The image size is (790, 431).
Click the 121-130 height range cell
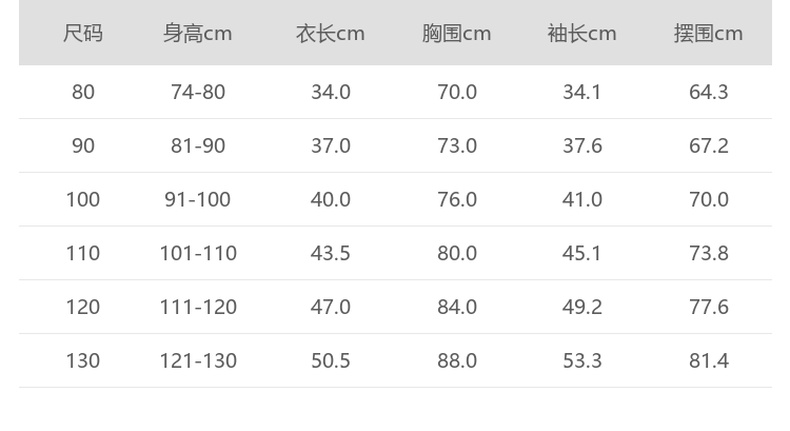pos(198,360)
